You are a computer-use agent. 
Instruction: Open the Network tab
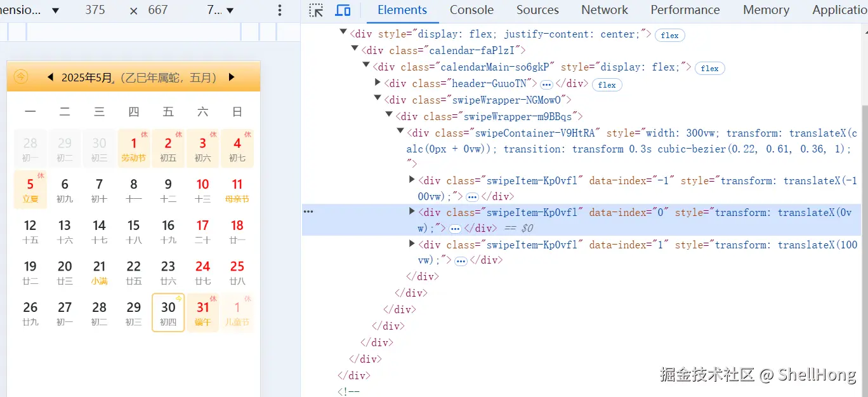[x=605, y=10]
